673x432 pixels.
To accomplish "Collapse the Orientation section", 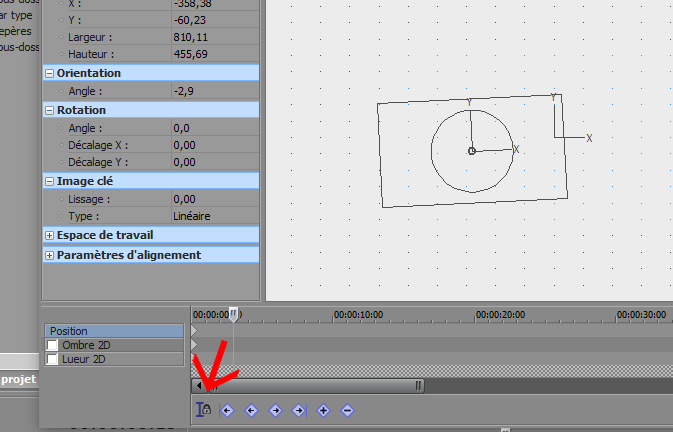I will pyautogui.click(x=50, y=73).
